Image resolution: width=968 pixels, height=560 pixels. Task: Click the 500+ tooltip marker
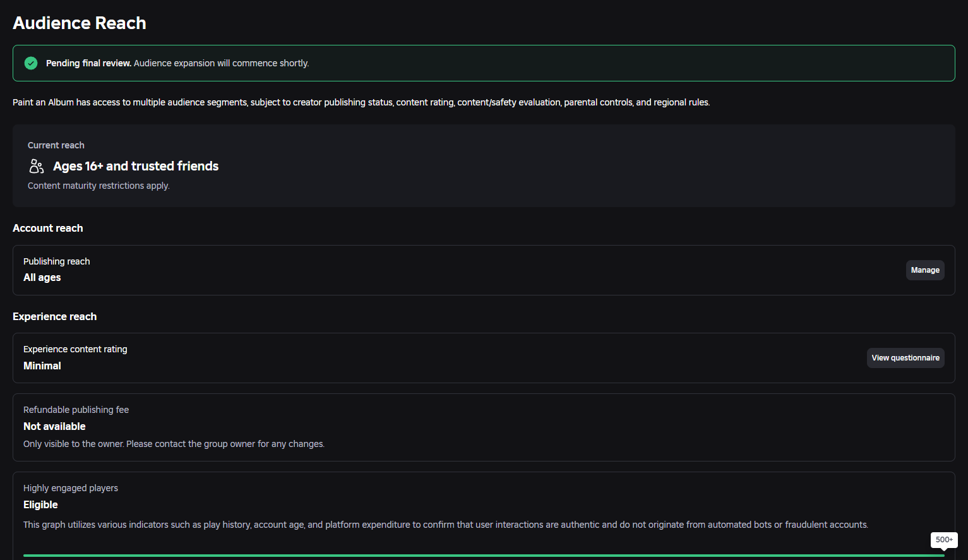click(944, 540)
